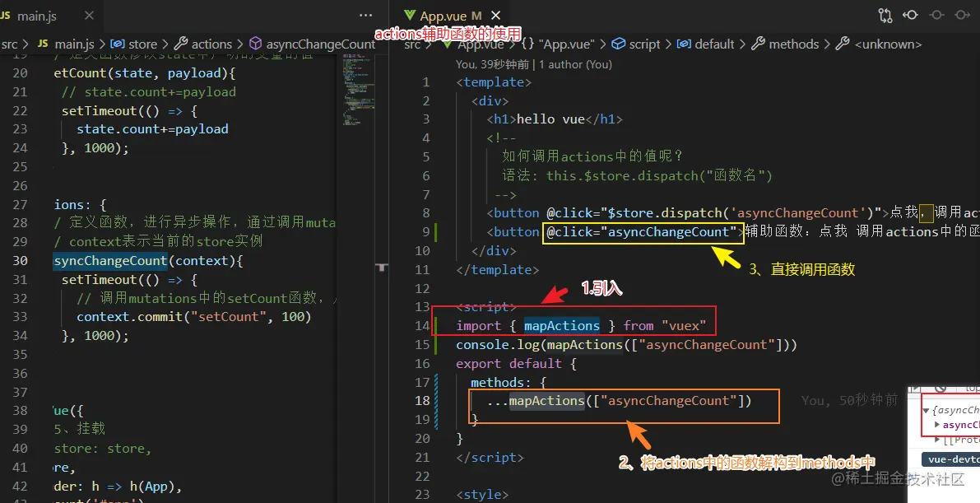Switch to the main.js tab
980x503 pixels.
[x=36, y=16]
